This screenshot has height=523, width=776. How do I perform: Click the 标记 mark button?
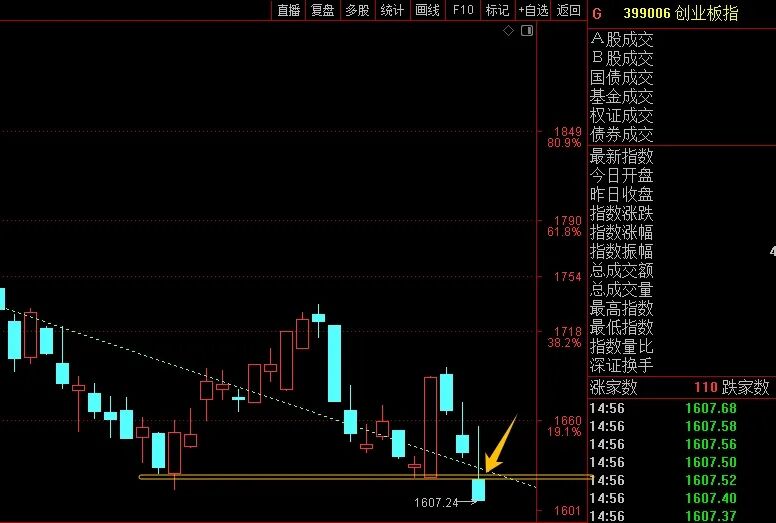[497, 10]
